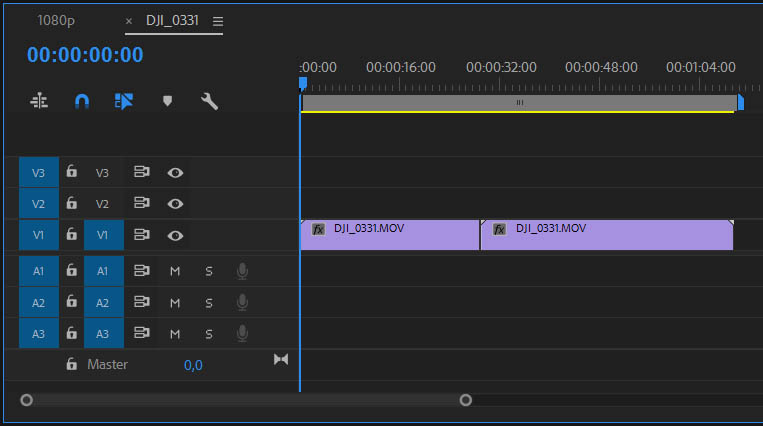Solo audio track A3

point(209,333)
